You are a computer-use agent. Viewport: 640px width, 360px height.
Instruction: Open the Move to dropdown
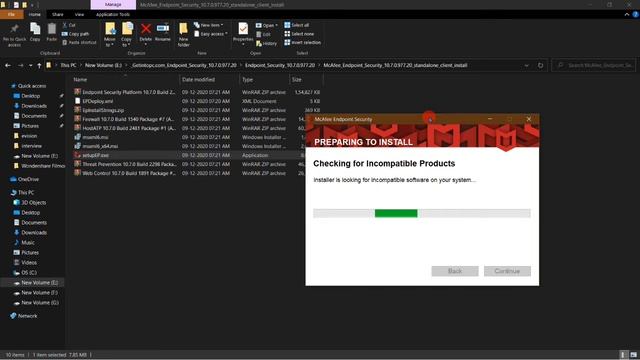click(110, 35)
